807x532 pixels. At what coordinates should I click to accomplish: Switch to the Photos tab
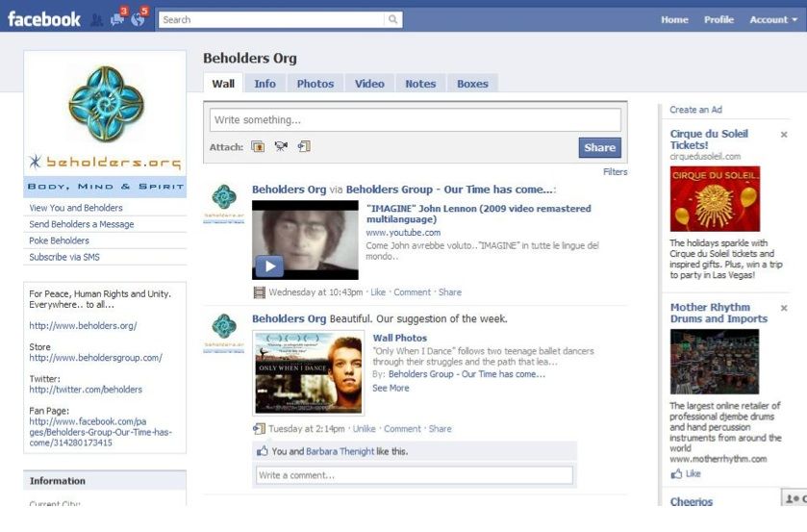coord(315,84)
